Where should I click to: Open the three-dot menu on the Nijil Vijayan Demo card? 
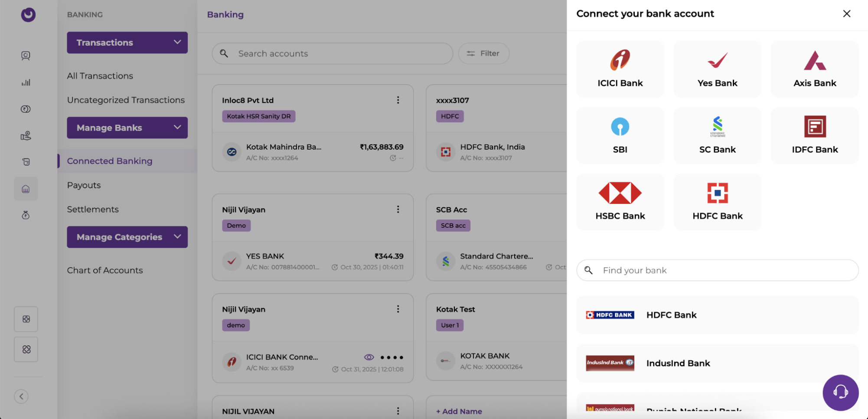pos(398,209)
